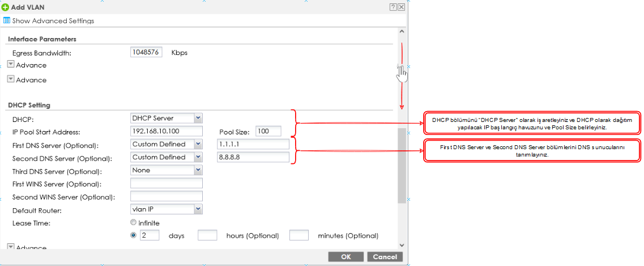The image size is (644, 266).
Task: Click First WINS Server input field
Action: pyautogui.click(x=167, y=183)
